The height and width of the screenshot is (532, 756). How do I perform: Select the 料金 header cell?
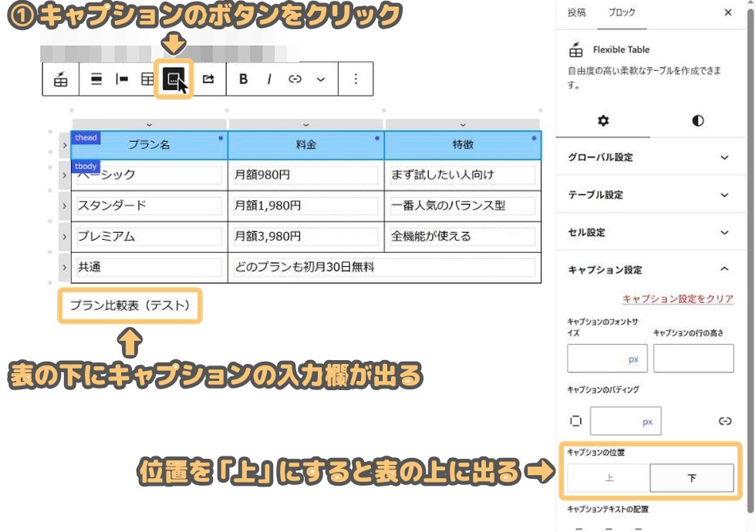point(306,145)
